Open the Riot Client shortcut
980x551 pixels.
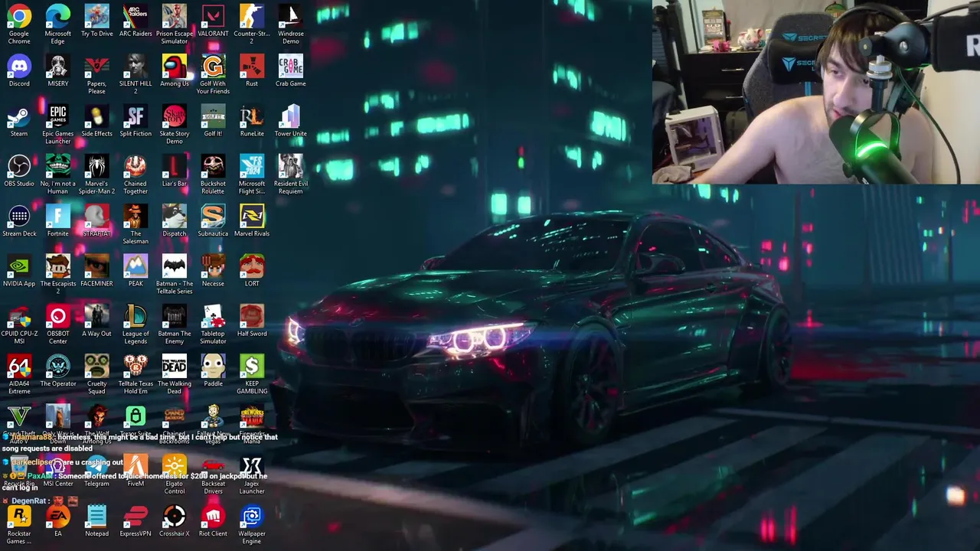click(x=213, y=517)
